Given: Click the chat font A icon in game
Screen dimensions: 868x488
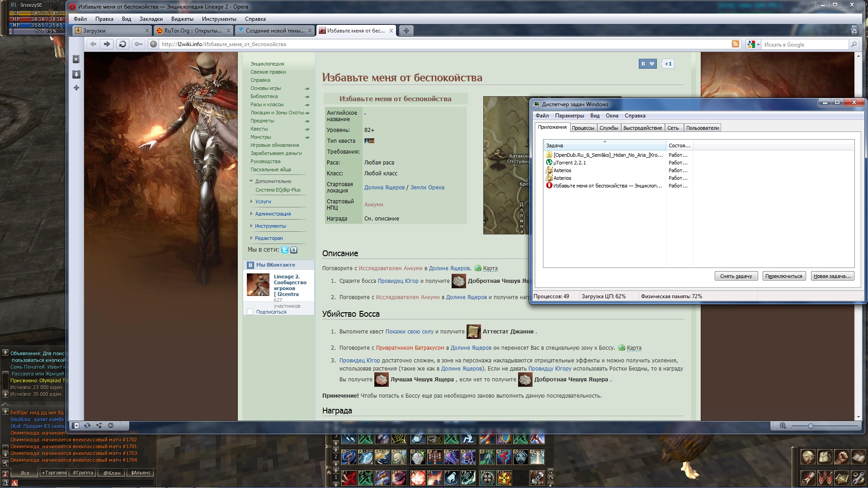Looking at the screenshot, I should 14,483.
